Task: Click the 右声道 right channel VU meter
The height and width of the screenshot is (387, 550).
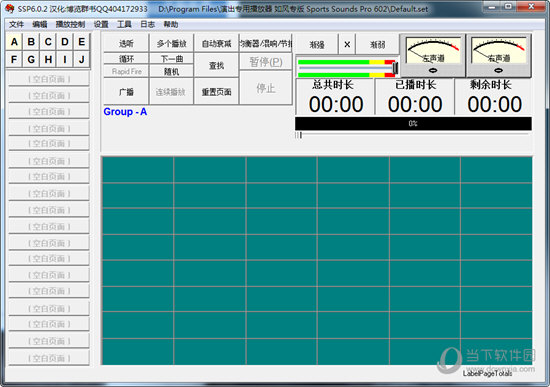Action: [x=498, y=55]
